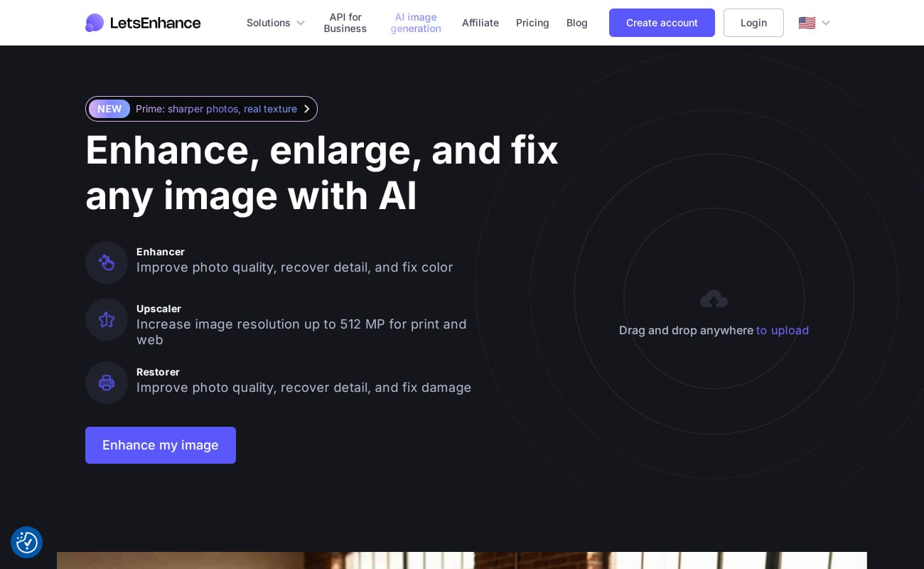Open the API for Business page
Viewport: 924px width, 569px height.
tap(345, 23)
